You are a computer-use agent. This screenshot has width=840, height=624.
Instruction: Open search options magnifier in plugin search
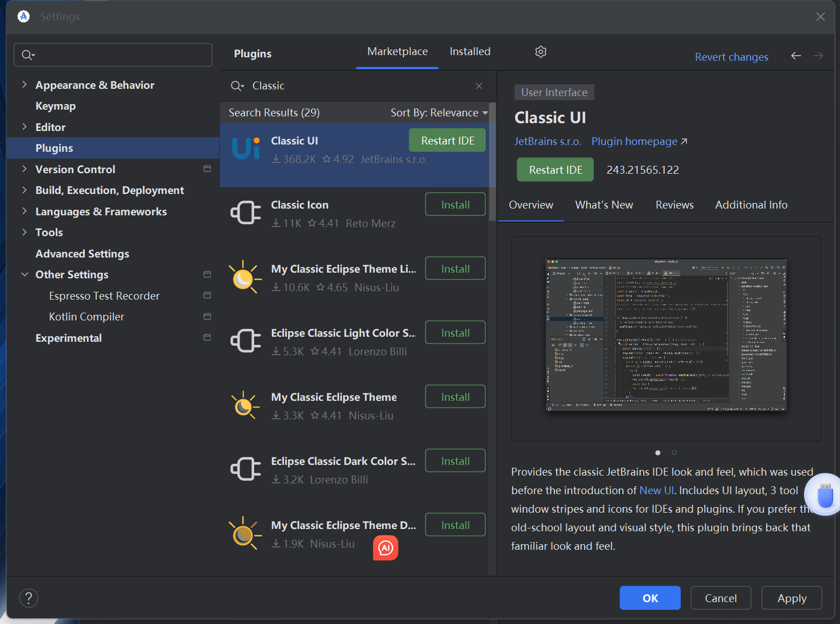pos(237,86)
